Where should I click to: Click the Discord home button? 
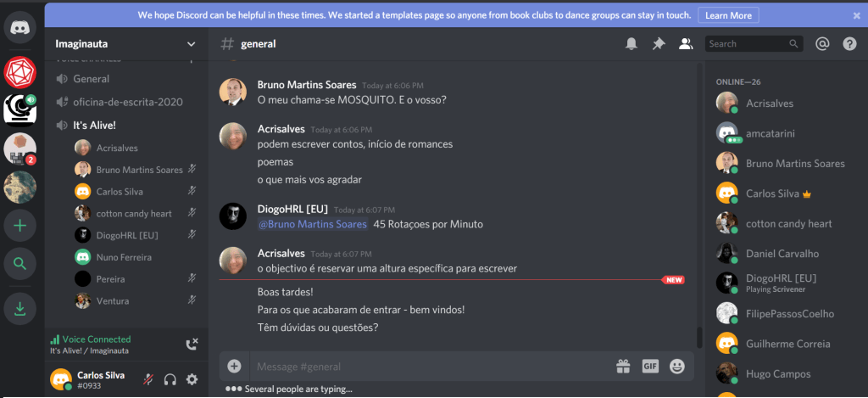20,28
